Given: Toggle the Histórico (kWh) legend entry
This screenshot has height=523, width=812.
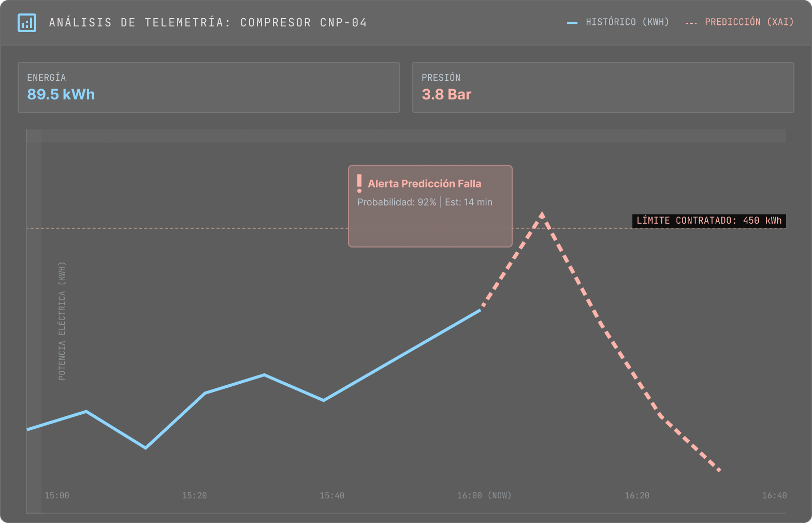Looking at the screenshot, I should [x=618, y=22].
